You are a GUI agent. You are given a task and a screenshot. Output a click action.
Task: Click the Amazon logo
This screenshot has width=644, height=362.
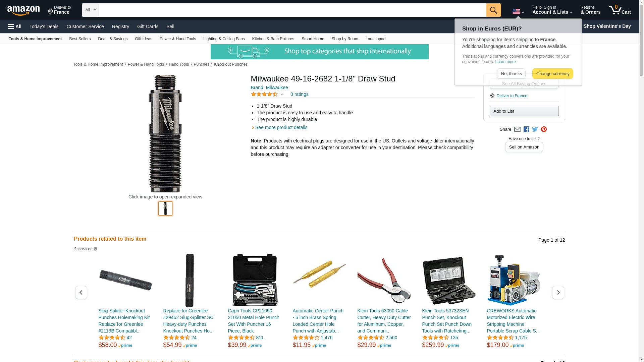(x=23, y=10)
